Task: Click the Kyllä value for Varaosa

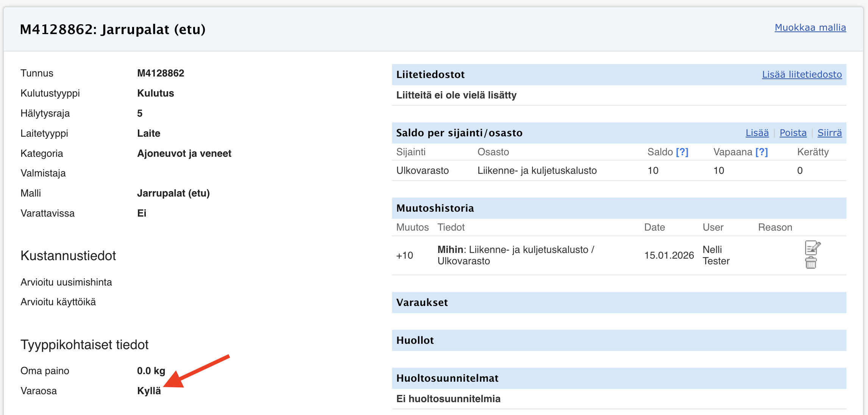Action: 149,391
